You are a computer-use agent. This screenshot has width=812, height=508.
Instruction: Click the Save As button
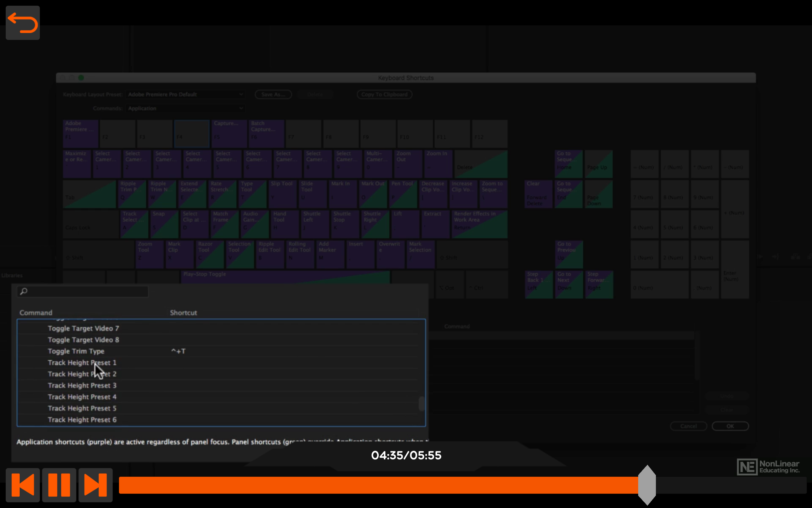tap(273, 94)
